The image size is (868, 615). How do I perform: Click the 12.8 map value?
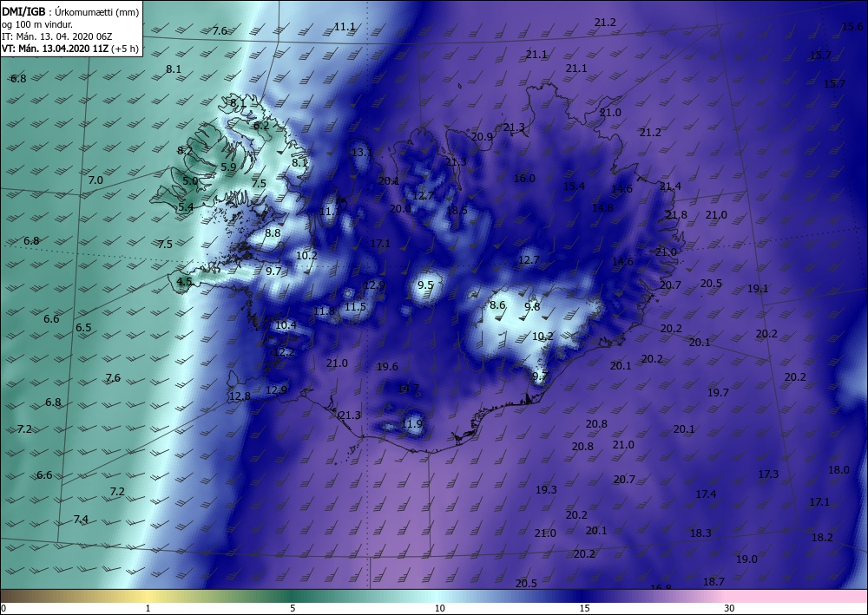240,396
